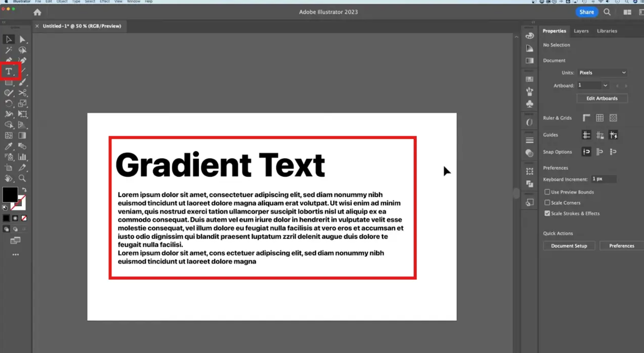Select the Scissors tool
The width and height of the screenshot is (644, 353).
(x=23, y=93)
